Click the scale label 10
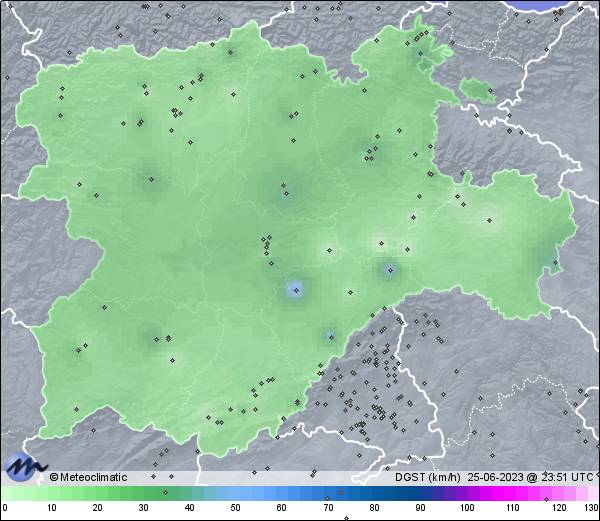600x521 pixels. point(52,508)
